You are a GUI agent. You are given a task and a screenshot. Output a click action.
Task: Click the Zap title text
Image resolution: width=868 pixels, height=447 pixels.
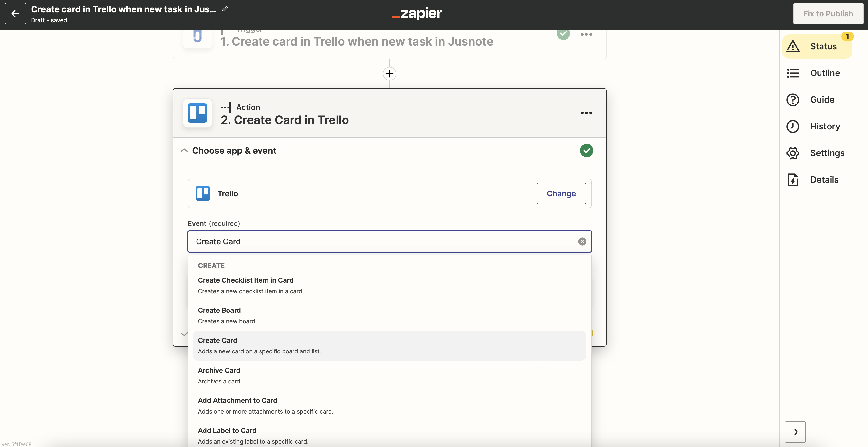(124, 9)
